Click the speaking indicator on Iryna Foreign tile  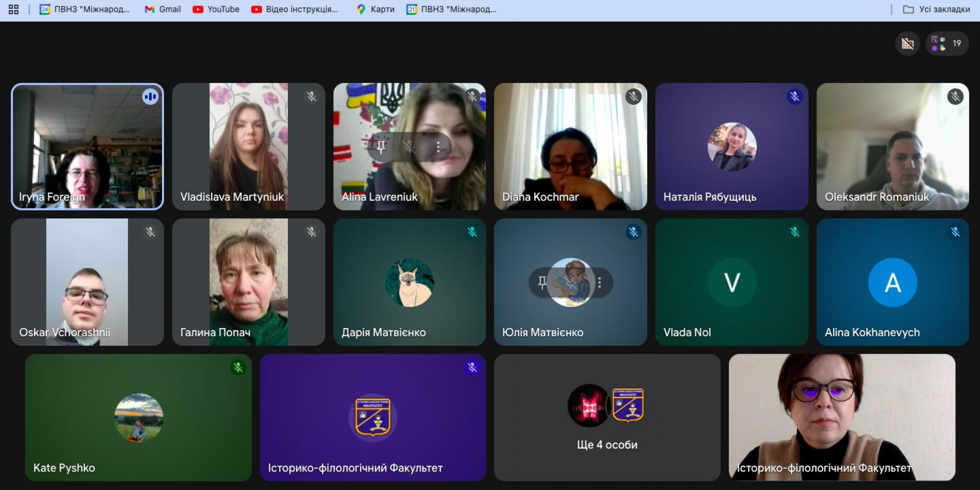pyautogui.click(x=150, y=96)
